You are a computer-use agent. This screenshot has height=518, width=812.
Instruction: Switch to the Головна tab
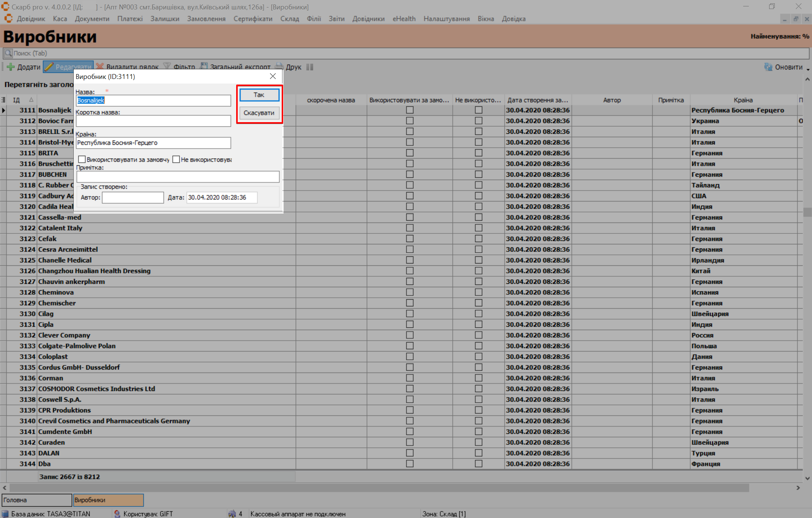click(x=36, y=500)
